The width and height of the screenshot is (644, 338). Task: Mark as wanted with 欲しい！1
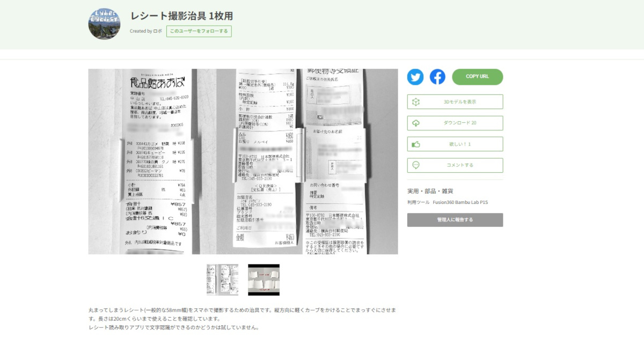point(455,144)
